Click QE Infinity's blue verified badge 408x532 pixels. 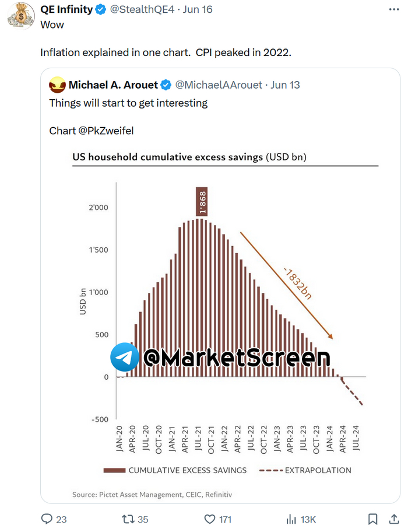click(x=100, y=9)
